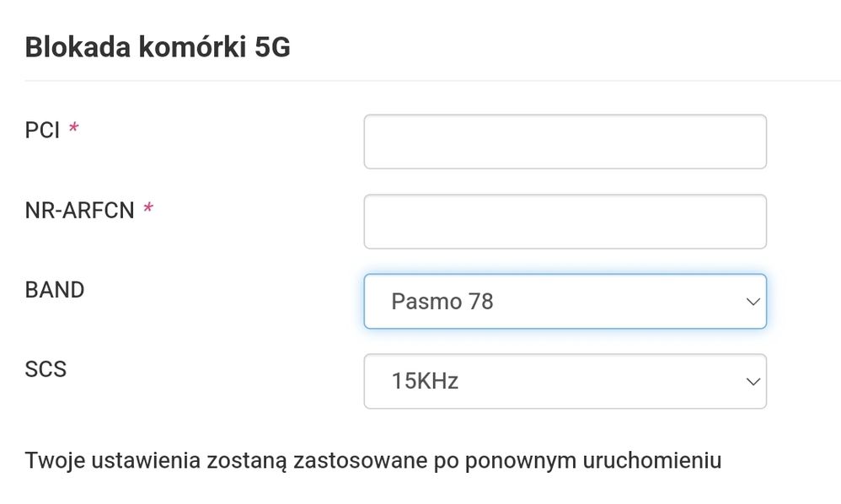The image size is (841, 504).
Task: Click the NR-ARFCN field label
Action: [80, 211]
